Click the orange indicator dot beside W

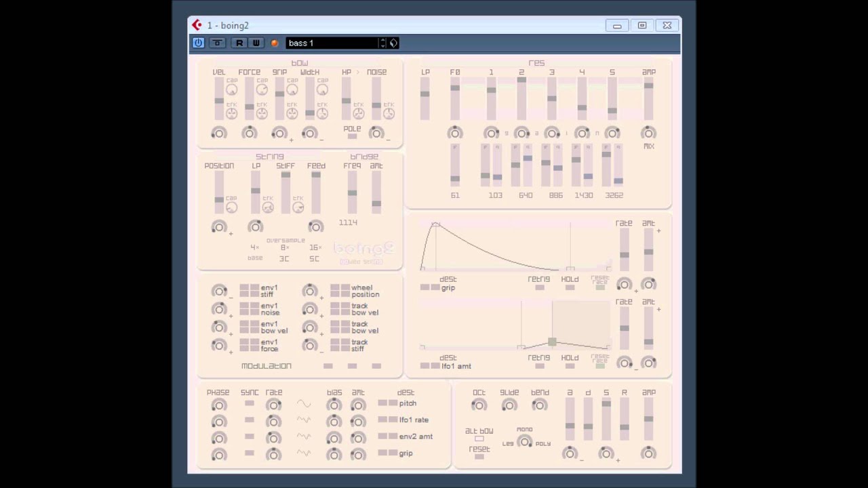pyautogui.click(x=275, y=43)
